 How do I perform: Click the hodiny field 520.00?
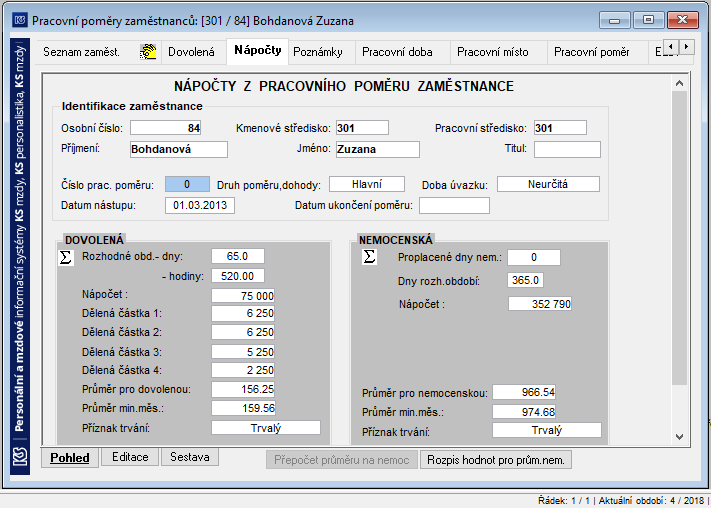[238, 276]
